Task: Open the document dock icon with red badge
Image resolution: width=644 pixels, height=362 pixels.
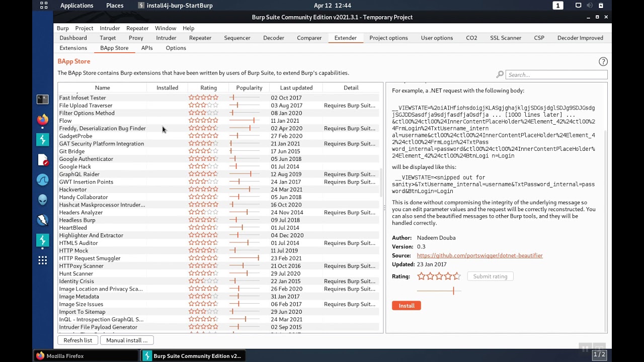Action: click(43, 159)
